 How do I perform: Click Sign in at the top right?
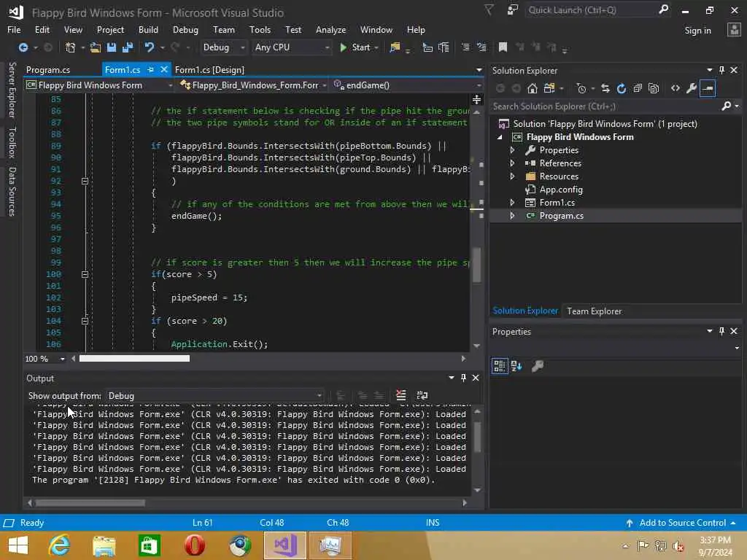(697, 31)
